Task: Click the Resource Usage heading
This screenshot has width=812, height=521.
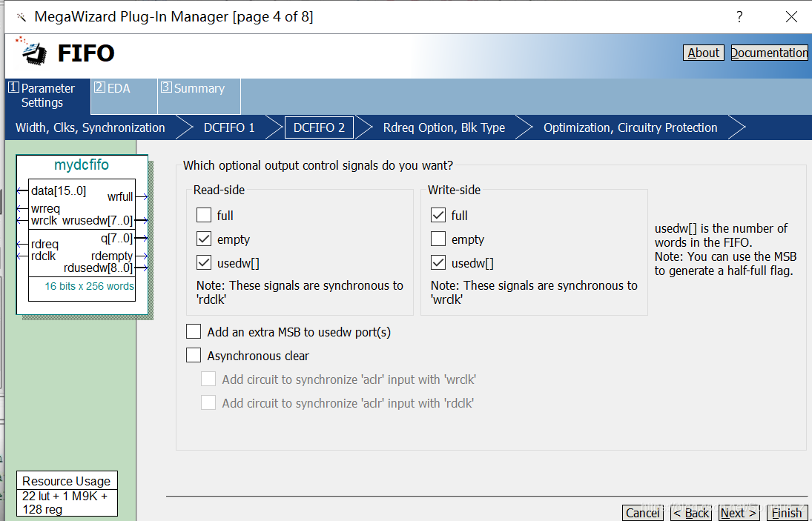Action: [66, 481]
